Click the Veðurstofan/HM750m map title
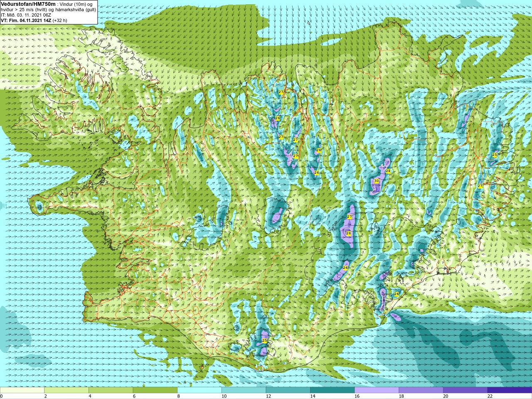 28,4
